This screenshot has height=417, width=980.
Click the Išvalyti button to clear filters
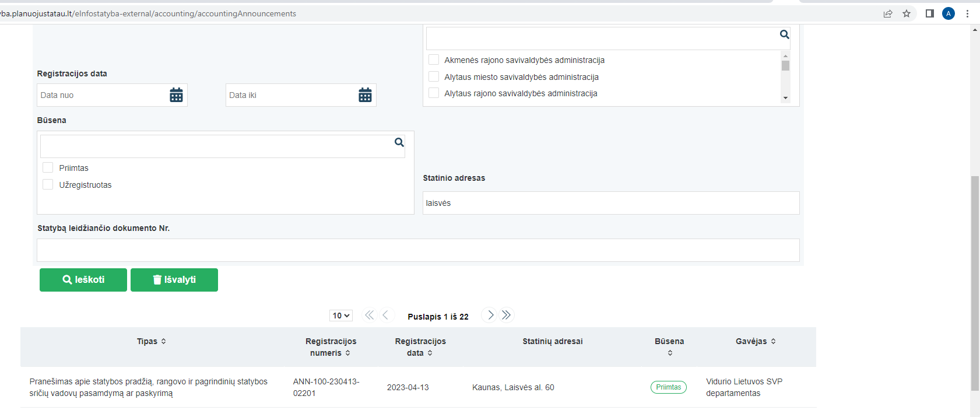(174, 280)
